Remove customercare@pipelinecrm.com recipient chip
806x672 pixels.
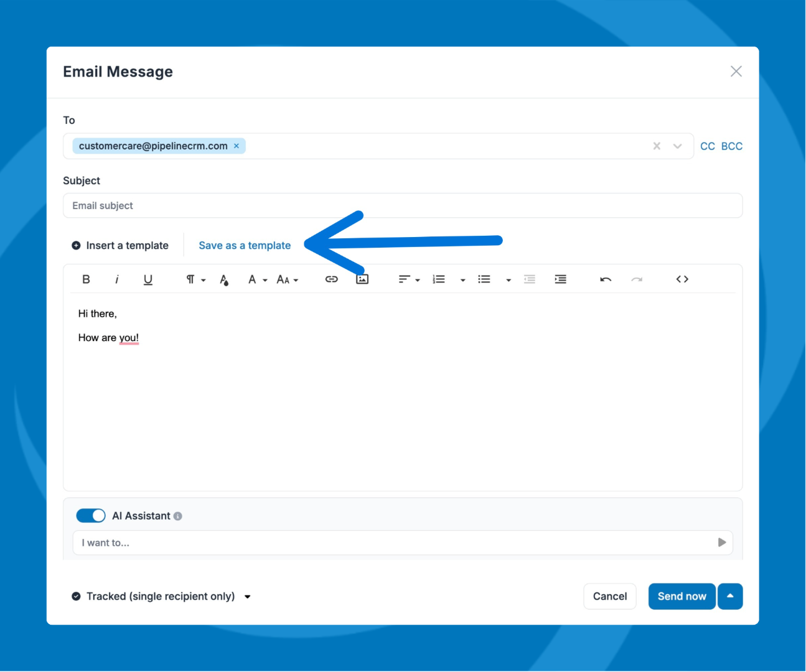(237, 146)
